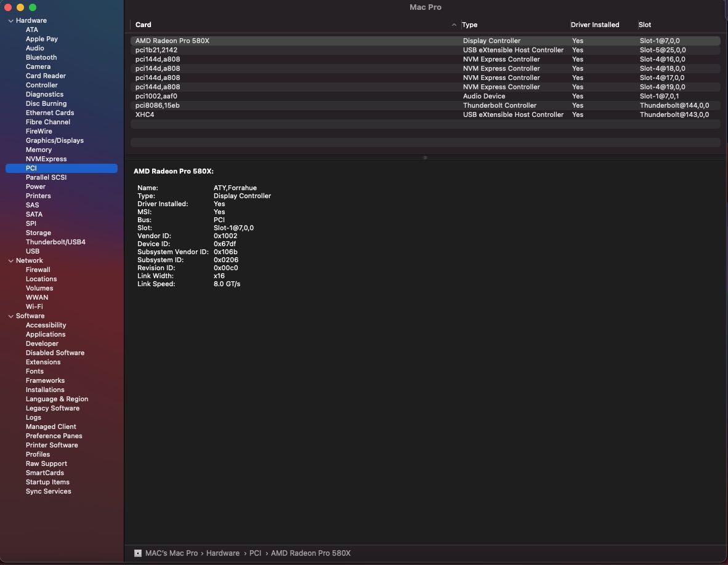728x565 pixels.
Task: Click PCI in the bottom path bar
Action: 255,553
